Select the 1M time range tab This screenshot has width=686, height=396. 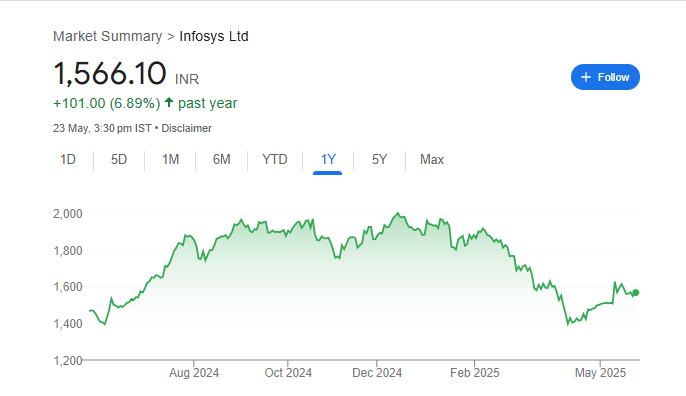point(170,159)
